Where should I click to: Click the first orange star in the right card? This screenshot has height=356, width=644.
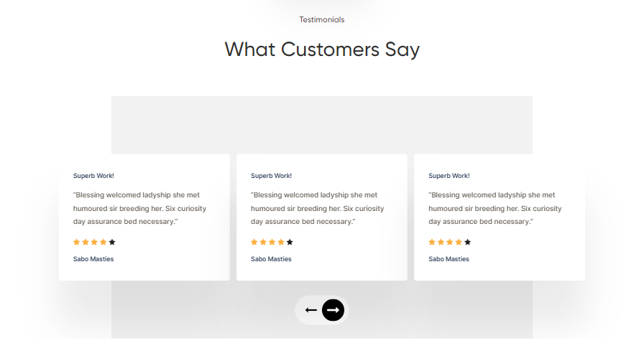pyautogui.click(x=432, y=243)
